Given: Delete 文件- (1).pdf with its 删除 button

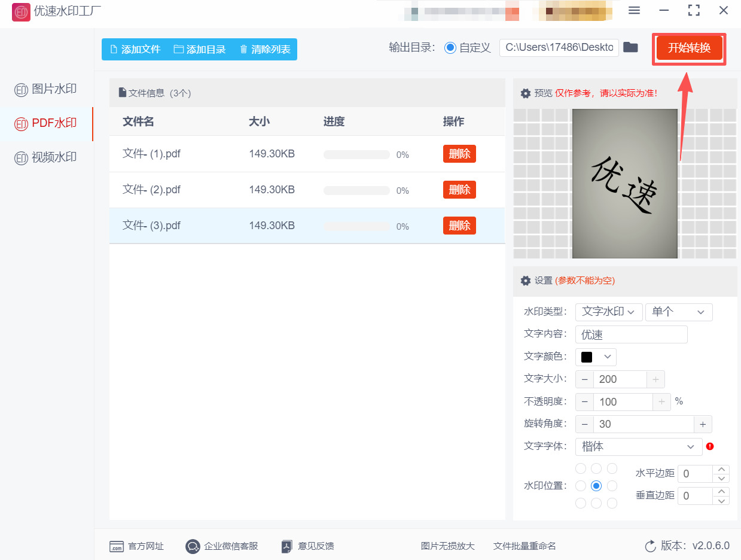Looking at the screenshot, I should (459, 154).
